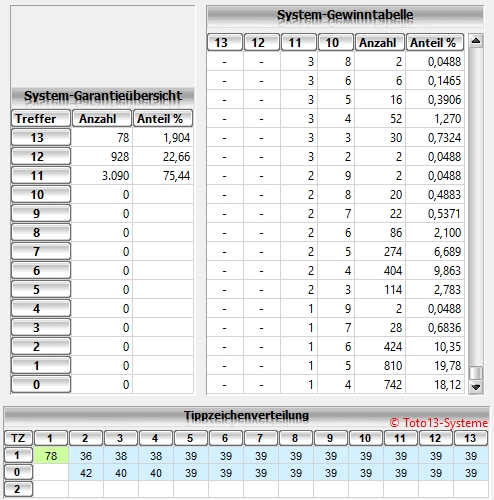Click column 7 header in Tippzeichenverteilung
Viewport: 494px width, 500px height.
click(x=260, y=438)
